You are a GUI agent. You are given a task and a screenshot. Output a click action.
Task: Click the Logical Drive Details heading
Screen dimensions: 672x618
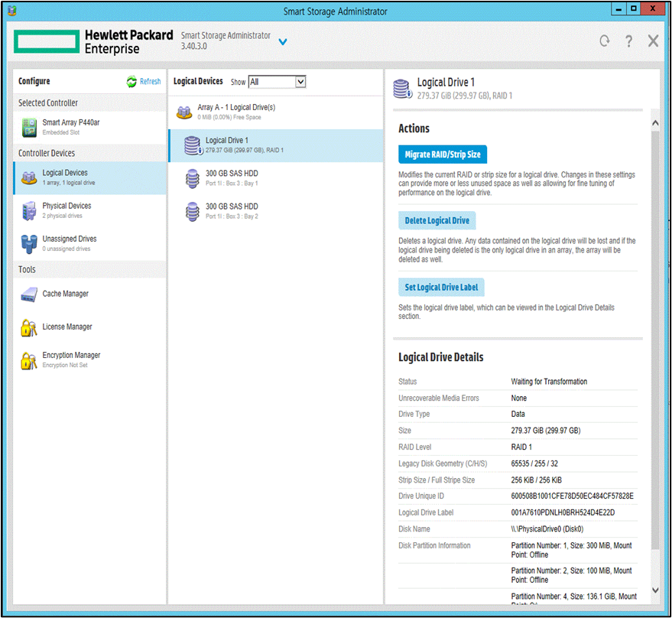tap(441, 357)
